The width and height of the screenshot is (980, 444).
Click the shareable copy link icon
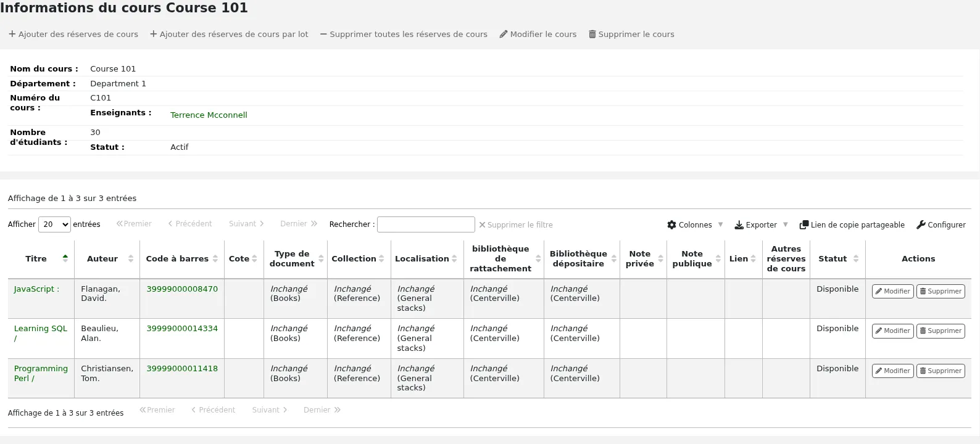804,225
